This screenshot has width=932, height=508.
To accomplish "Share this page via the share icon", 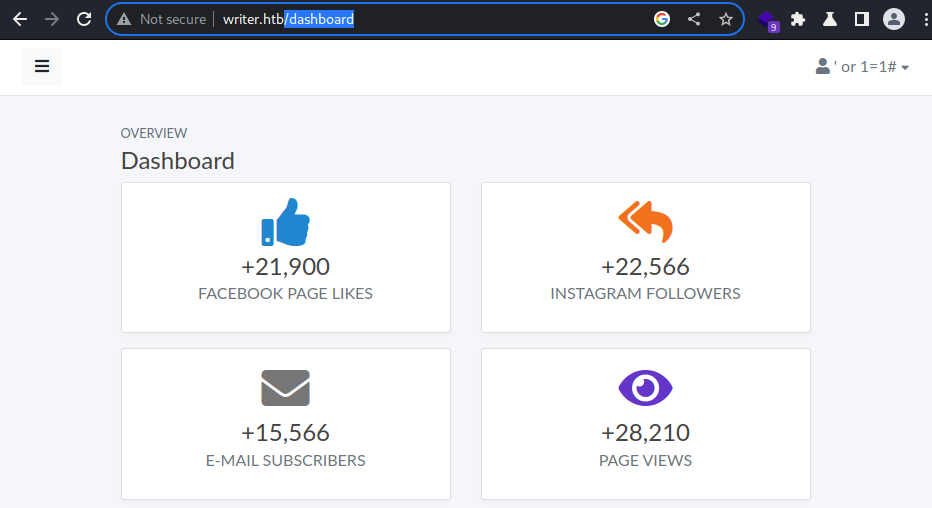I will click(694, 19).
